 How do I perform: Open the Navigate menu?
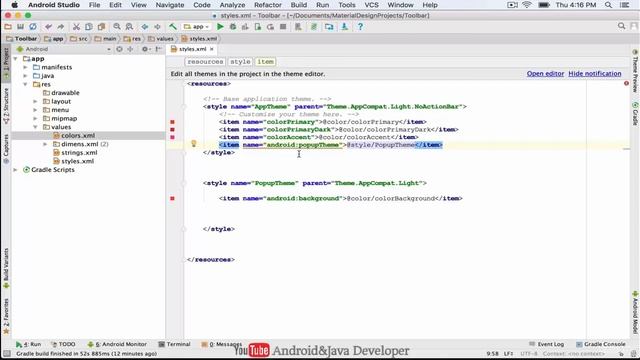click(170, 5)
